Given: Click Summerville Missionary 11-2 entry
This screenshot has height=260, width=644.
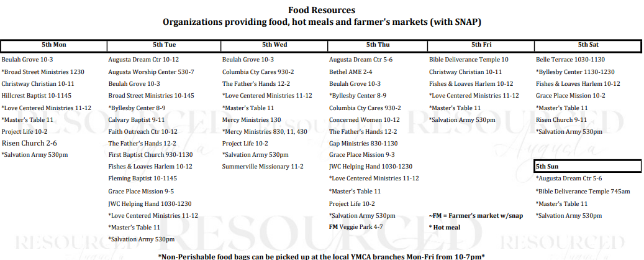Looking at the screenshot, I should (x=263, y=167).
